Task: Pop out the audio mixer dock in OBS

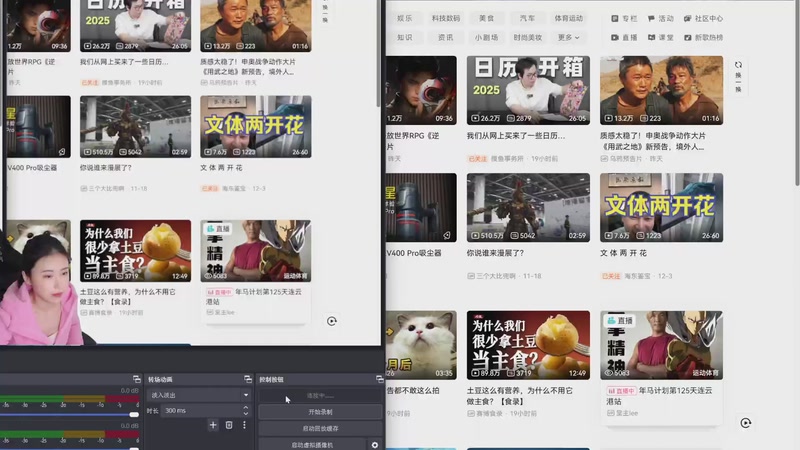Action: click(x=136, y=379)
